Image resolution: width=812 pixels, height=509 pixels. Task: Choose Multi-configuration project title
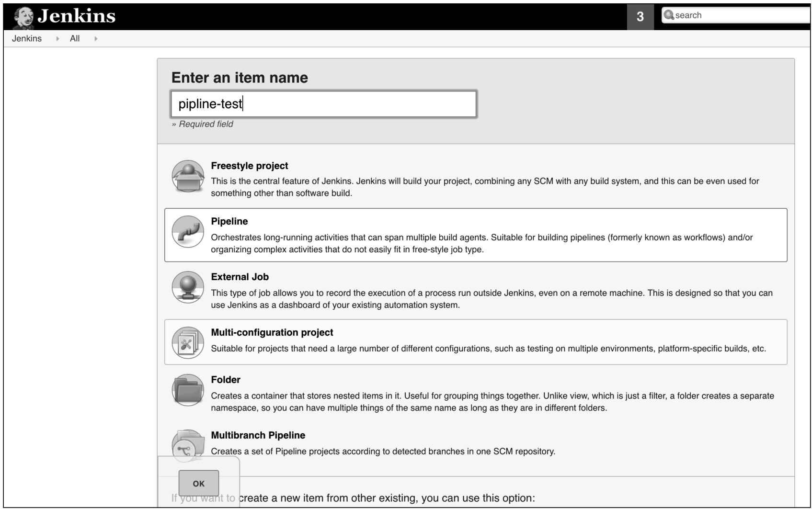[272, 332]
